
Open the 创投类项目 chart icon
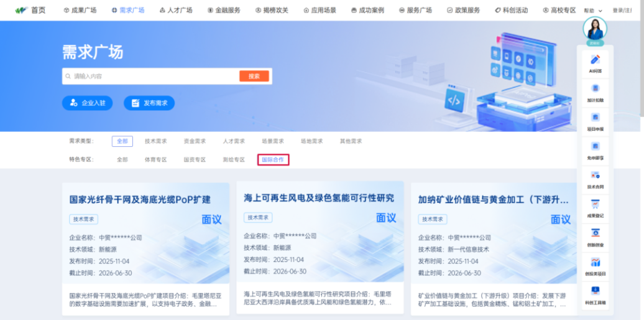point(595,263)
